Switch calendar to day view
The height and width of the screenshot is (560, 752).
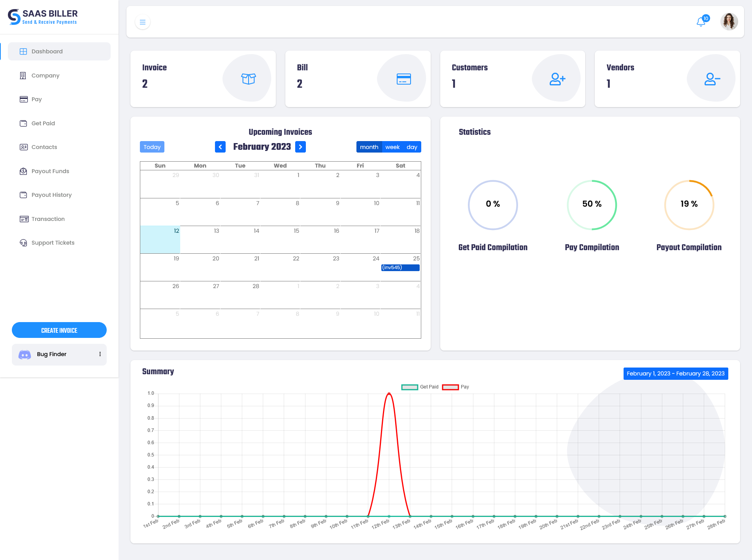(412, 147)
